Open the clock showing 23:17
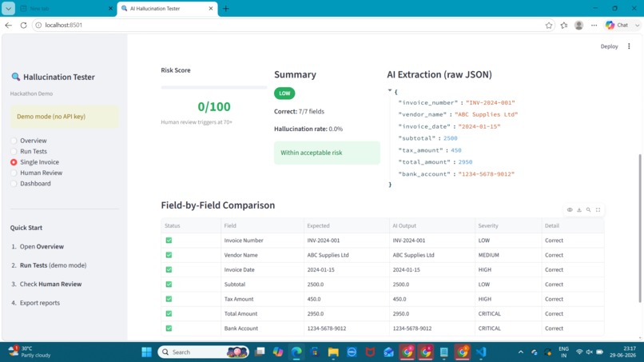 622,352
